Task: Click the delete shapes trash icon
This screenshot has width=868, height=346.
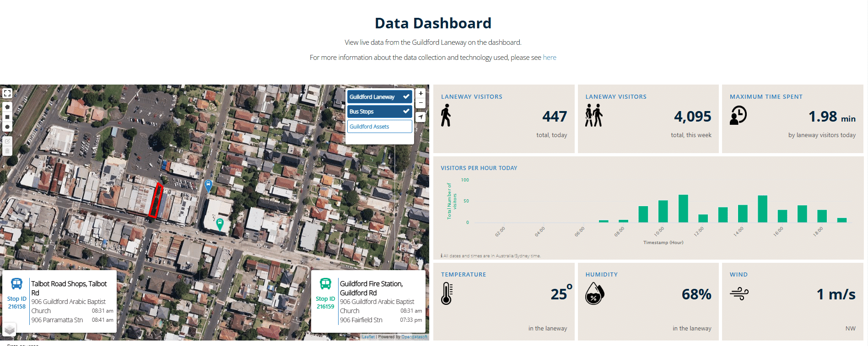Action: point(7,151)
